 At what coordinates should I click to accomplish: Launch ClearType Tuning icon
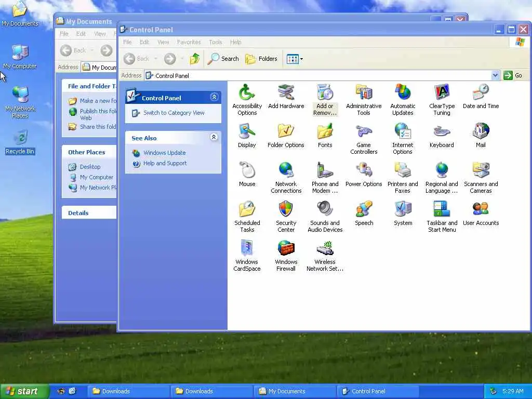[x=442, y=100]
